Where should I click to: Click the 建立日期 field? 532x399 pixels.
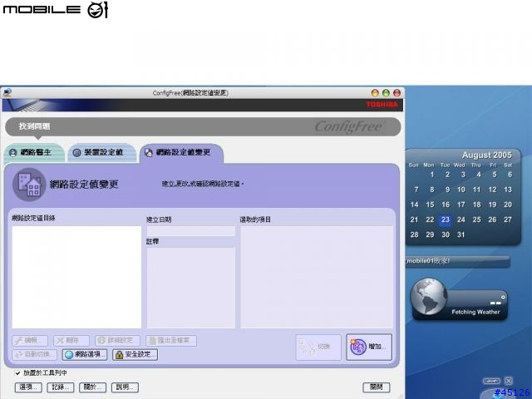190,231
